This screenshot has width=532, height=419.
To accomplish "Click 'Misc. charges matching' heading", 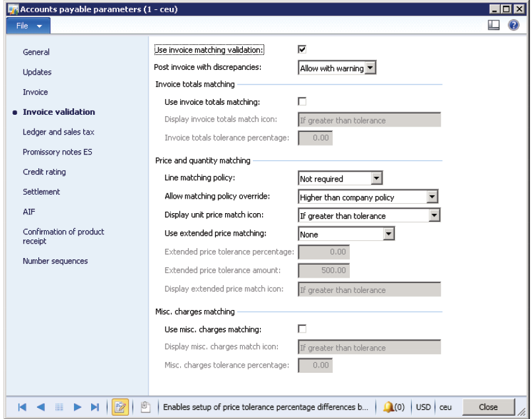I will (195, 311).
